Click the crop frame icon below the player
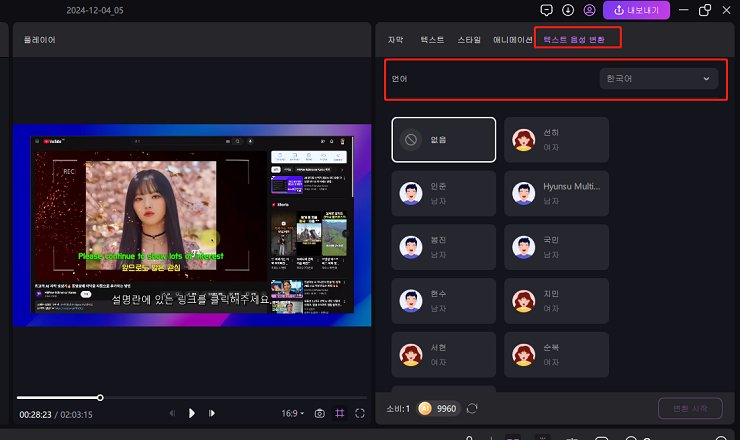Viewport: 740px width, 440px height. pos(340,413)
